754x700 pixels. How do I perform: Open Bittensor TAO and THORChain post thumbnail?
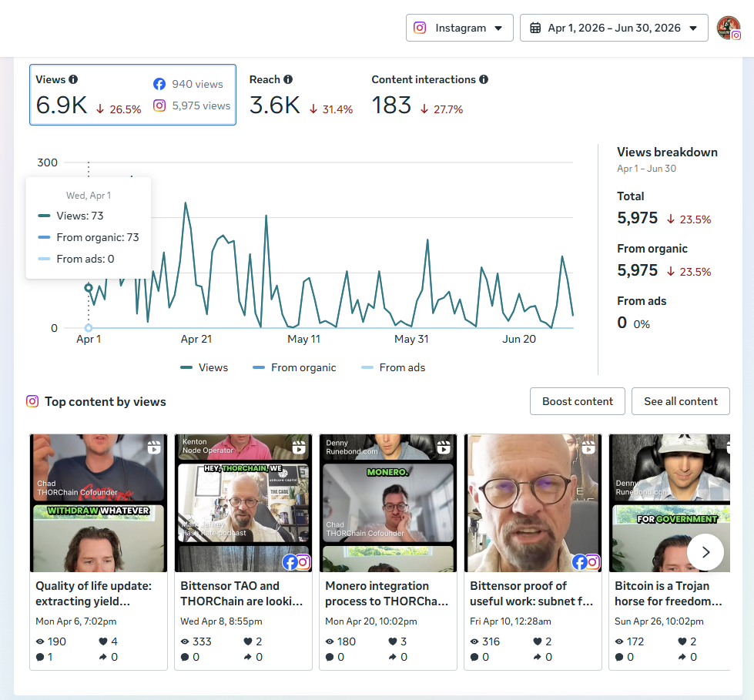243,503
